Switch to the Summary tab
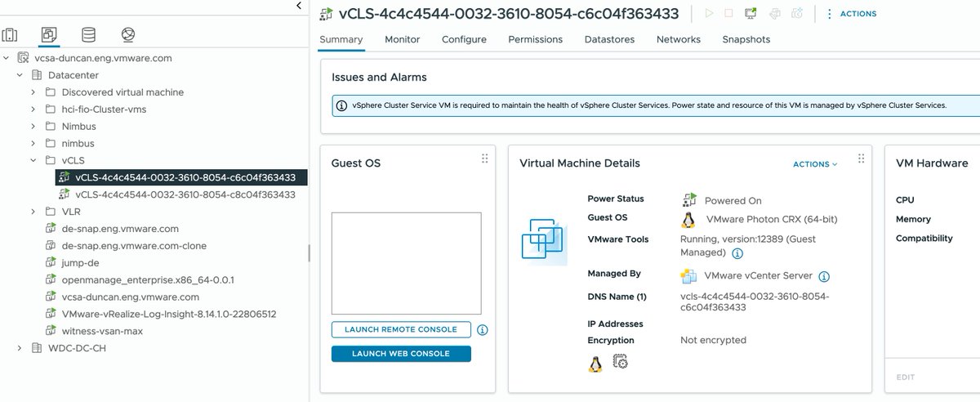Screen dimensions: 980x402 pos(341,39)
